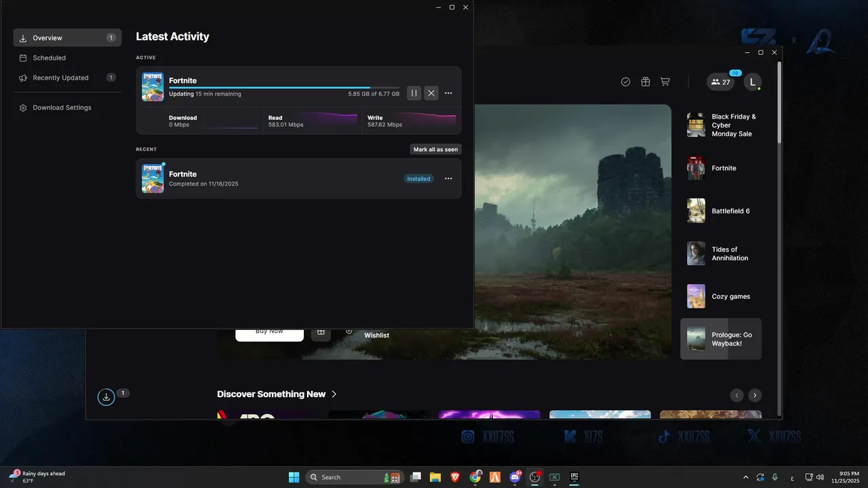Select Prologue: Go Wayback! in the carousel
The width and height of the screenshot is (868, 488).
point(721,339)
